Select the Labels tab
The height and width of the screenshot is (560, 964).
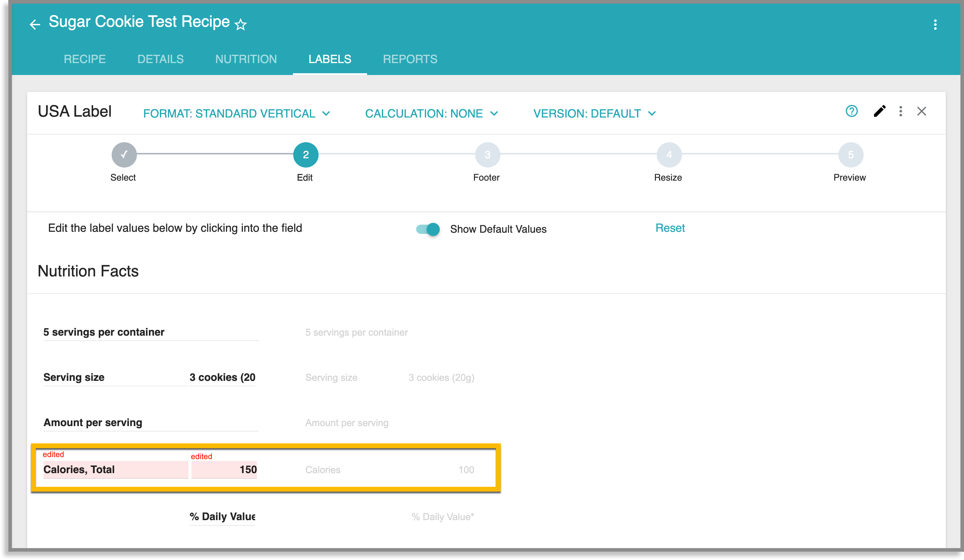click(x=330, y=59)
